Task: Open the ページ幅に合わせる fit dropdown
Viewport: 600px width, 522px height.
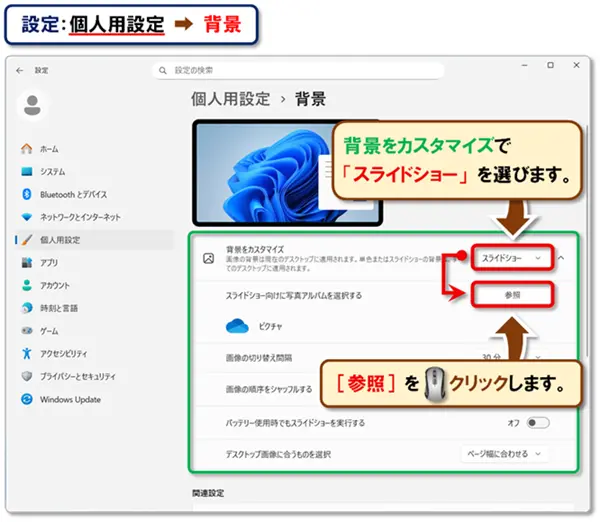Action: pos(504,454)
